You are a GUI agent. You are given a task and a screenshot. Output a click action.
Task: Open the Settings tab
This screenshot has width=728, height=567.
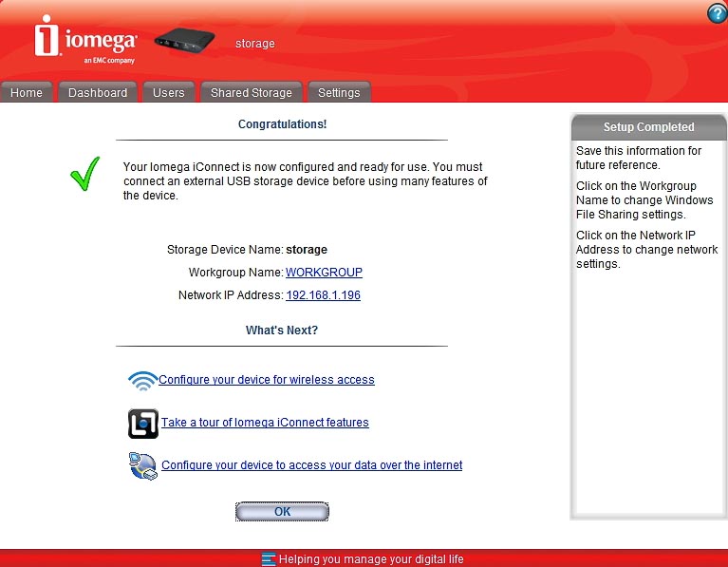click(339, 92)
